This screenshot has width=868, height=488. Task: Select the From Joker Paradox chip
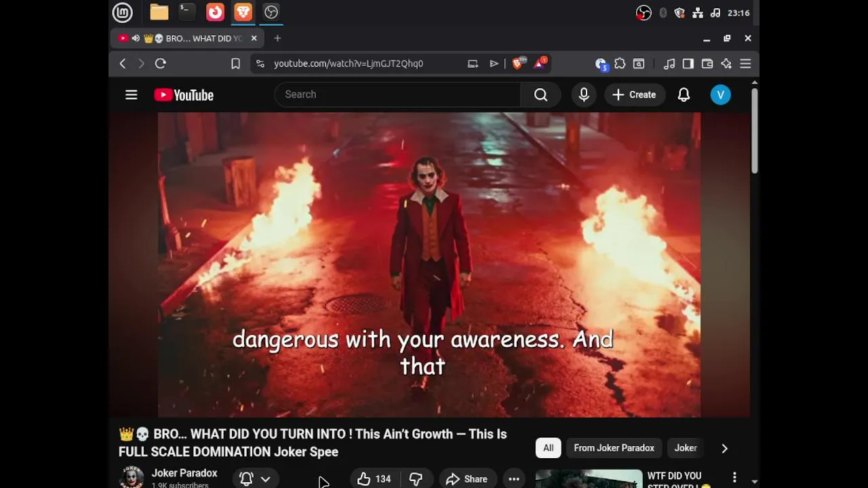(614, 448)
